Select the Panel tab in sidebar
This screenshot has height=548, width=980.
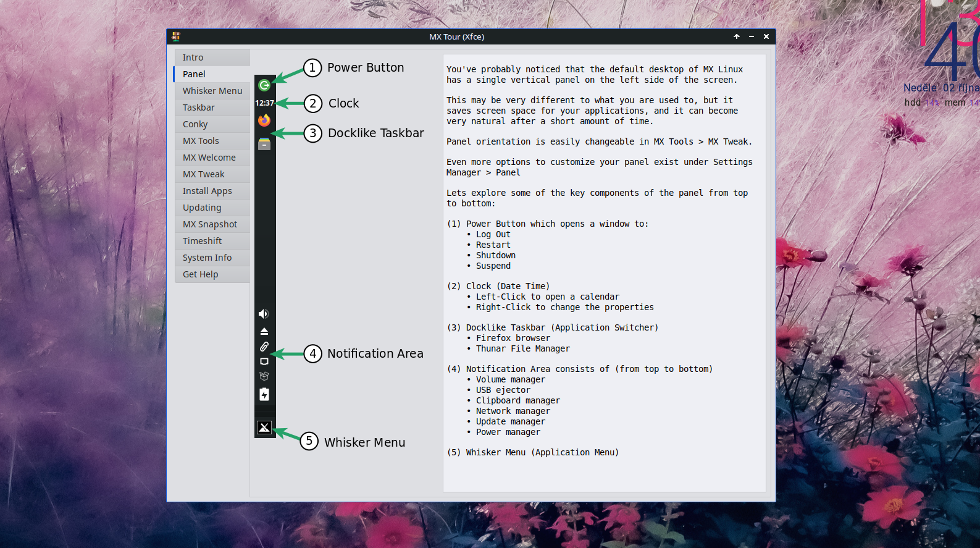click(x=212, y=74)
